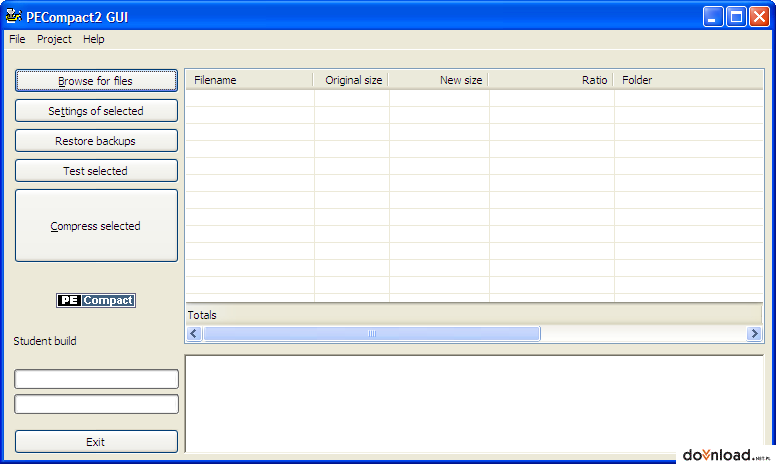Sort by the New size column
Screen dimensions: 776x464
(438, 80)
